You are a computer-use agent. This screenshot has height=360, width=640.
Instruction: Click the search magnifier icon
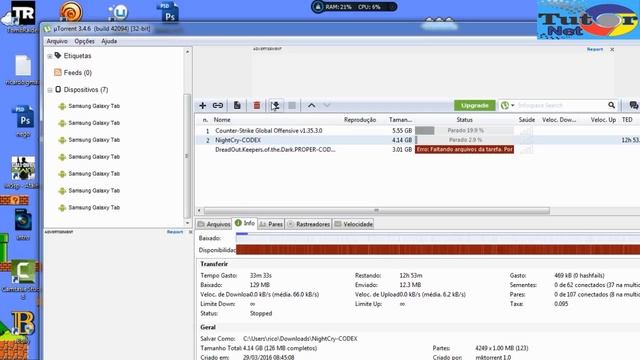point(611,105)
